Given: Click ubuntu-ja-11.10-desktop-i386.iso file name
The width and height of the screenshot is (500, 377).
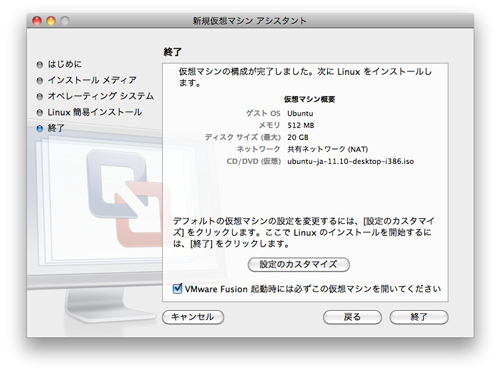Looking at the screenshot, I should coord(351,161).
